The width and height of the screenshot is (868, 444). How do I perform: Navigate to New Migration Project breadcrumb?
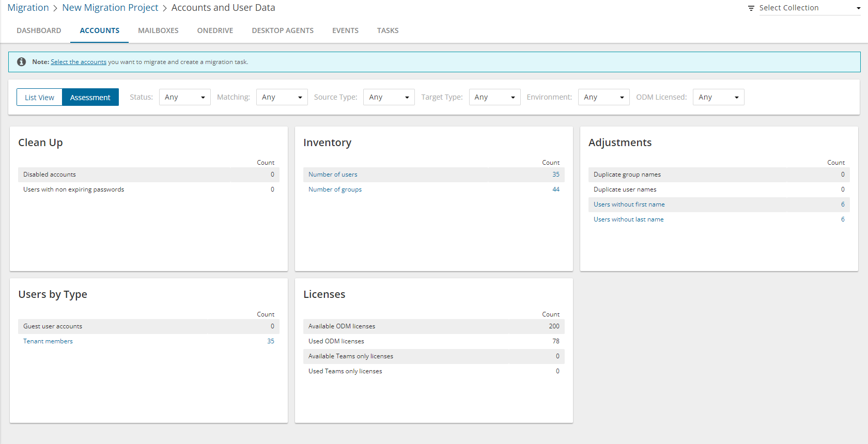(x=110, y=8)
